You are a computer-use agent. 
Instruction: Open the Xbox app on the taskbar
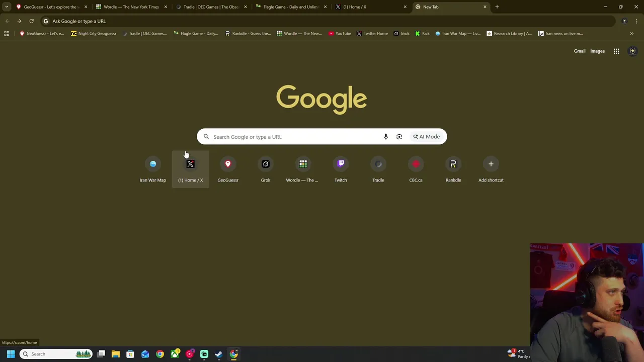(x=175, y=354)
